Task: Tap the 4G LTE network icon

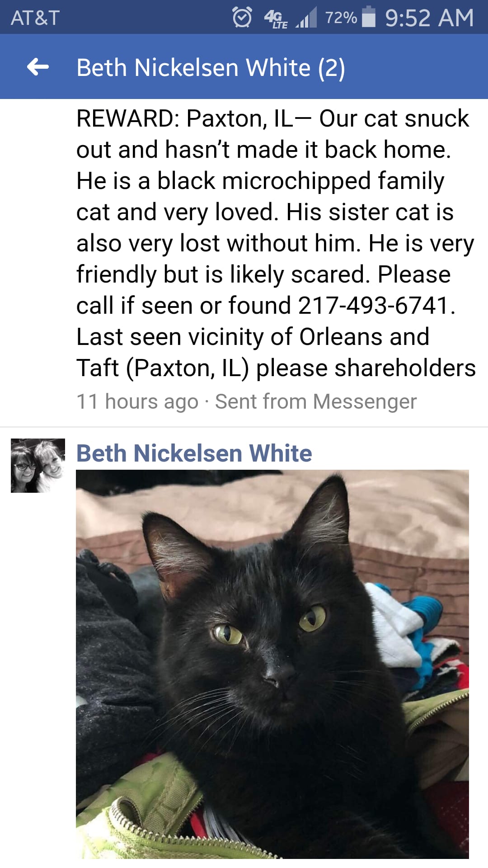Action: pyautogui.click(x=276, y=19)
